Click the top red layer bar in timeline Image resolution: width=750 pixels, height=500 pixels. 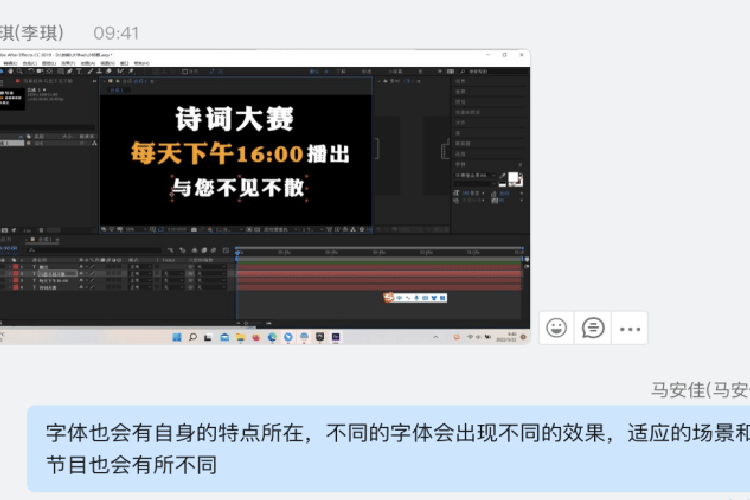pos(380,265)
